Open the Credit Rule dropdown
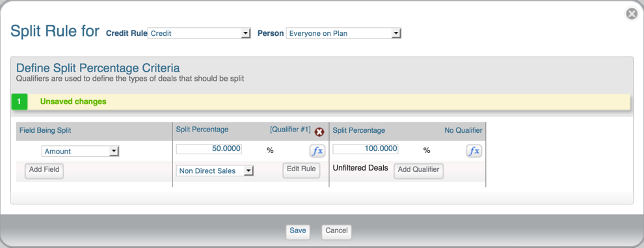The width and height of the screenshot is (644, 248). 199,33
